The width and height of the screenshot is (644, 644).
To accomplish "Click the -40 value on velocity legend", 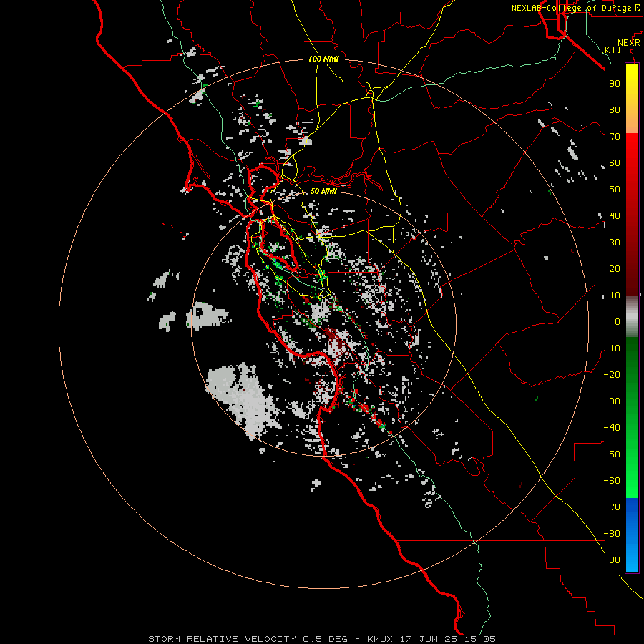I will pyautogui.click(x=612, y=428).
